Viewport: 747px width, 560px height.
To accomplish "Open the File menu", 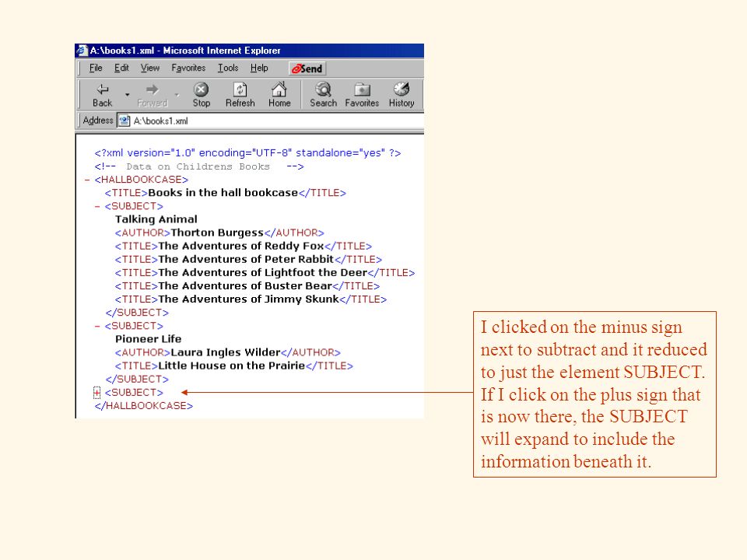I will (x=96, y=68).
